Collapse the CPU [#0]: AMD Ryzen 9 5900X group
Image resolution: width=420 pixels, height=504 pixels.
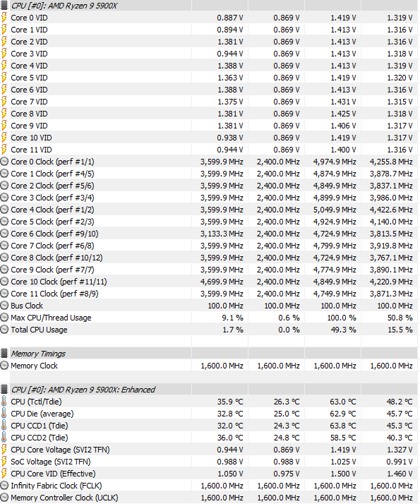pos(64,6)
